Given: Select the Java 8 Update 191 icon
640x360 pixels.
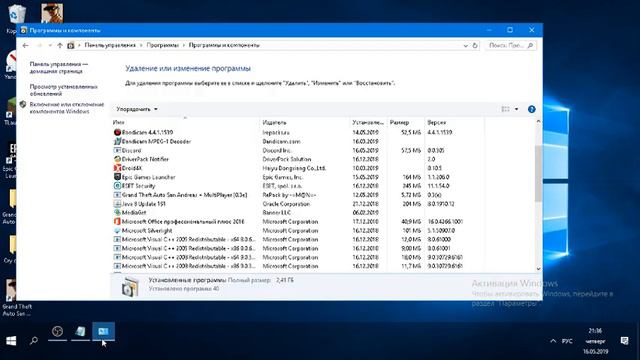Looking at the screenshot, I should tap(117, 204).
